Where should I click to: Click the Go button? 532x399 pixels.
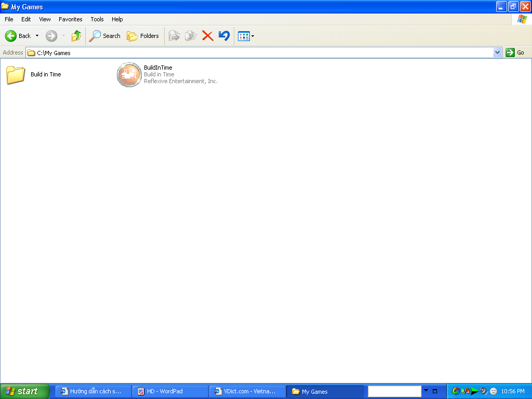click(515, 52)
